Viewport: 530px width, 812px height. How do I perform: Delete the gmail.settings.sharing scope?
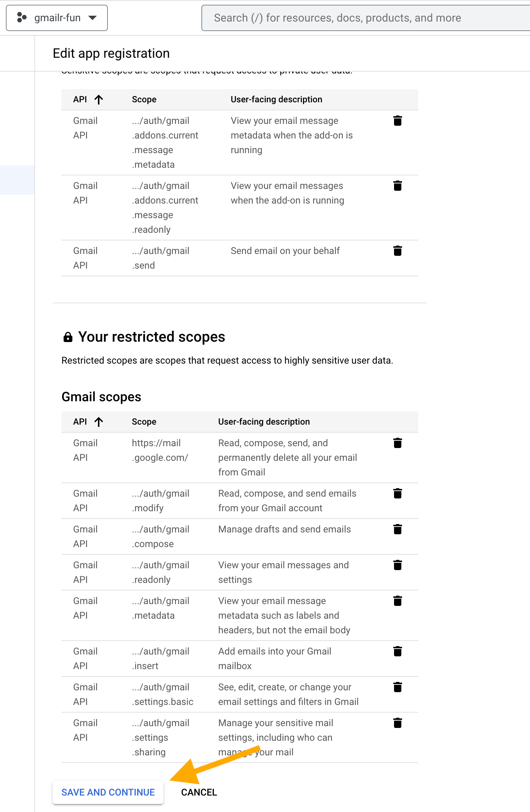(x=397, y=723)
